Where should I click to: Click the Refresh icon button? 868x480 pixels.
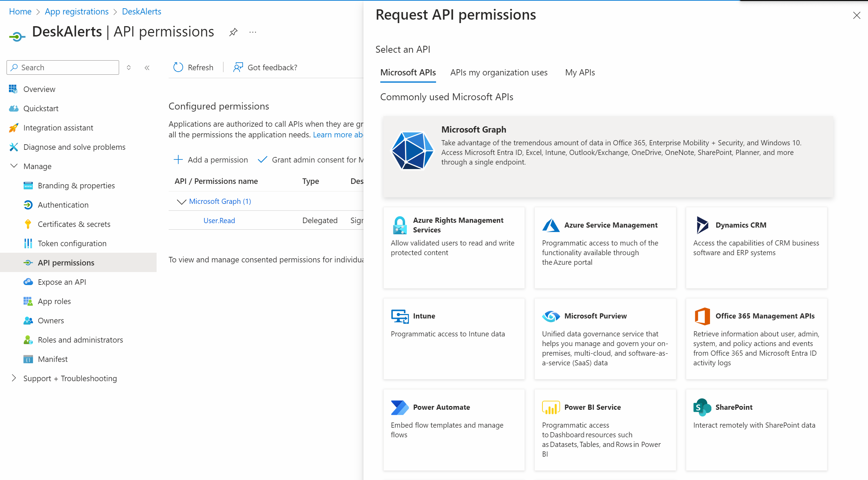[178, 67]
